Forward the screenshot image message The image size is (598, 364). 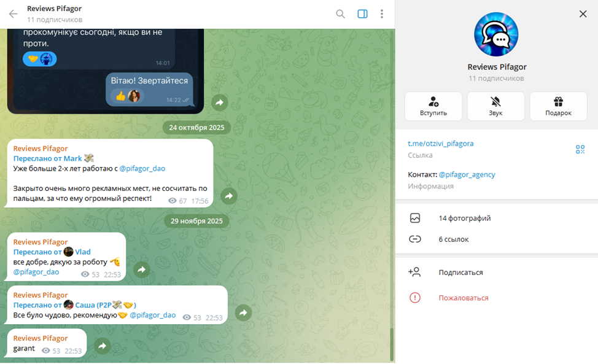point(220,102)
